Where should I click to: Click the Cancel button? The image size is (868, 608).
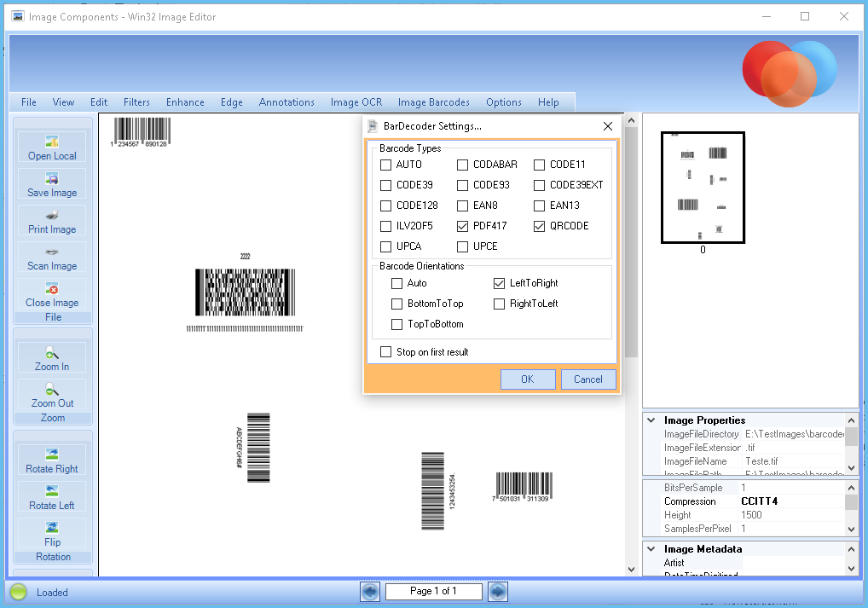[587, 379]
